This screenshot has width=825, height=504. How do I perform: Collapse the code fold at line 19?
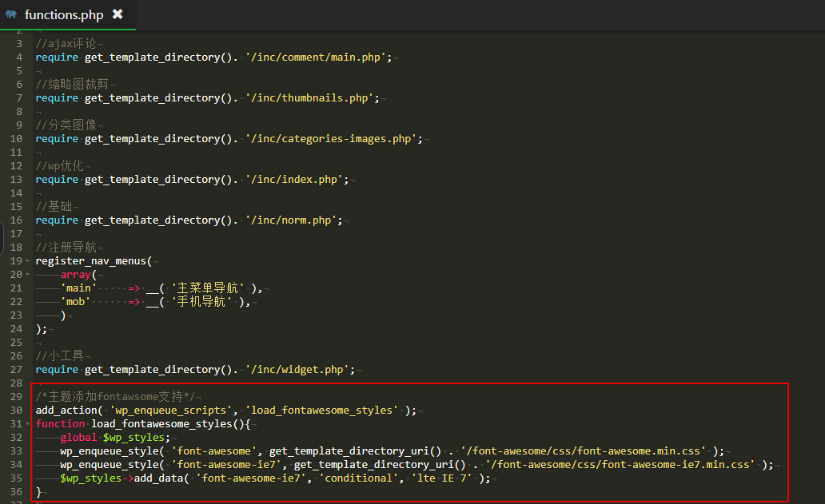[27, 260]
